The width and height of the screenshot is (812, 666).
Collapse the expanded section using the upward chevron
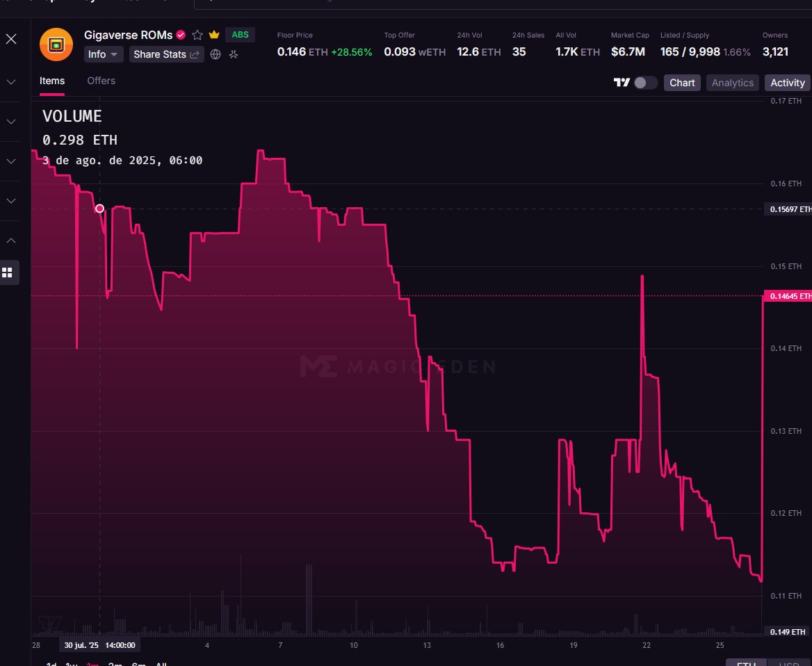pos(11,241)
